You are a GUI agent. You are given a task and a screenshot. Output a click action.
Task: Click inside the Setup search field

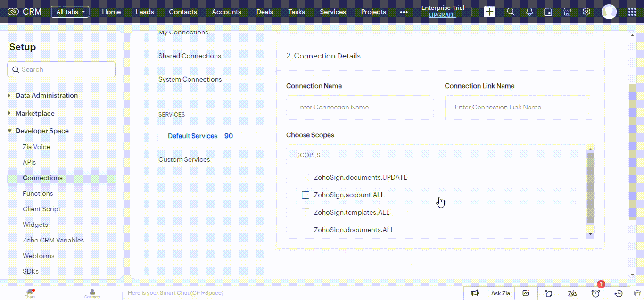point(61,69)
